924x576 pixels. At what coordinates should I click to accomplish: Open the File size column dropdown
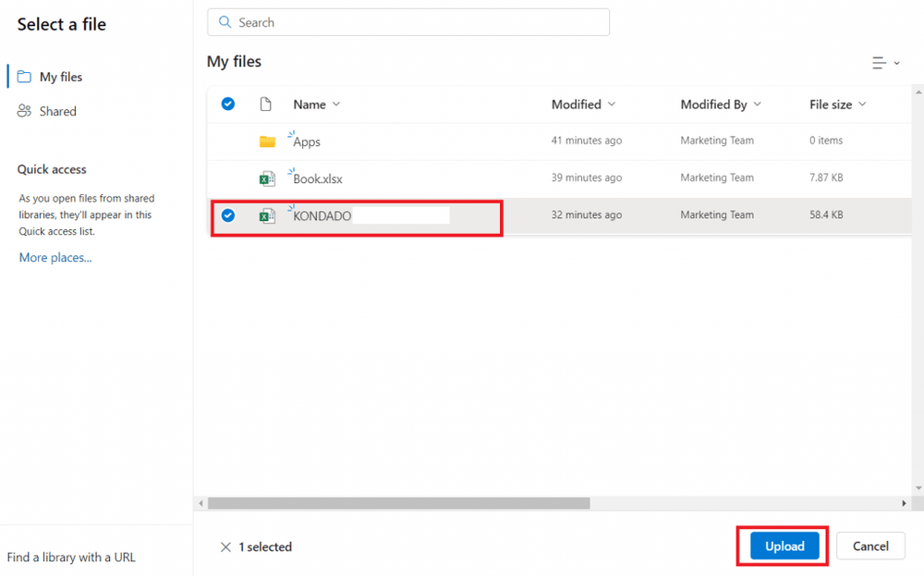pos(860,104)
